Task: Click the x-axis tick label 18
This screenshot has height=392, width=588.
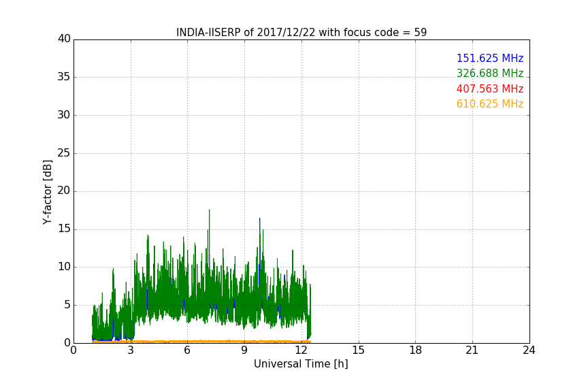Action: [x=416, y=350]
